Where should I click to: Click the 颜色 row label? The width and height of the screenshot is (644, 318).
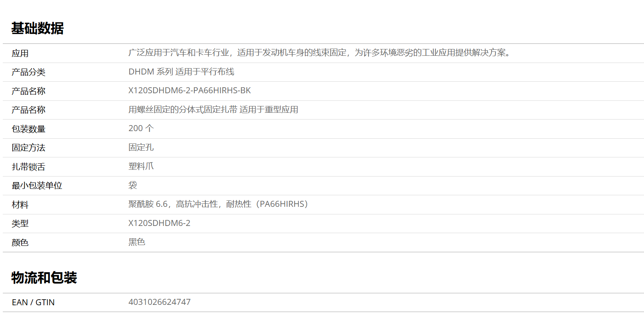pos(20,243)
